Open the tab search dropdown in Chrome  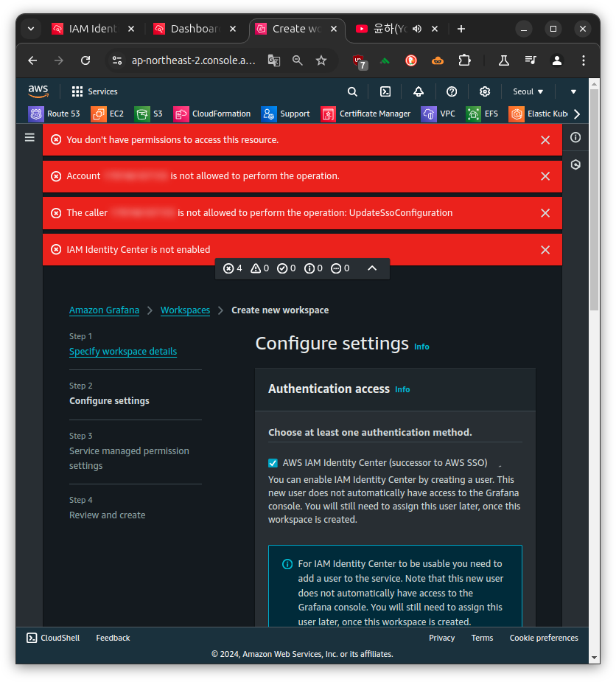click(x=31, y=29)
